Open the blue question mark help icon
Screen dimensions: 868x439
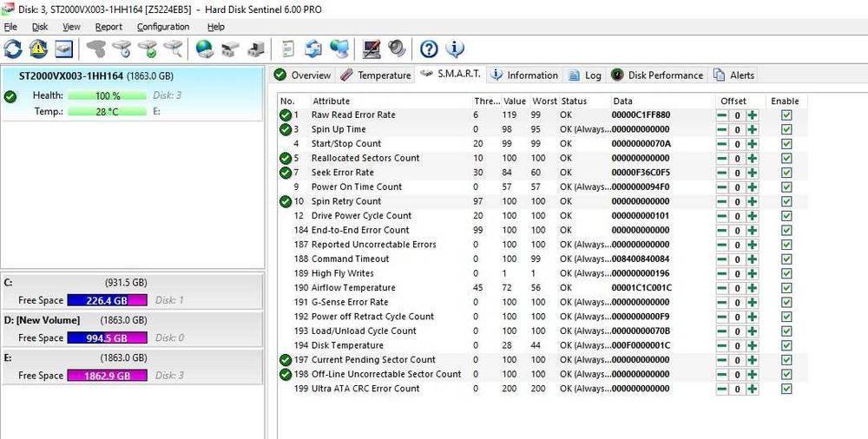coord(429,49)
